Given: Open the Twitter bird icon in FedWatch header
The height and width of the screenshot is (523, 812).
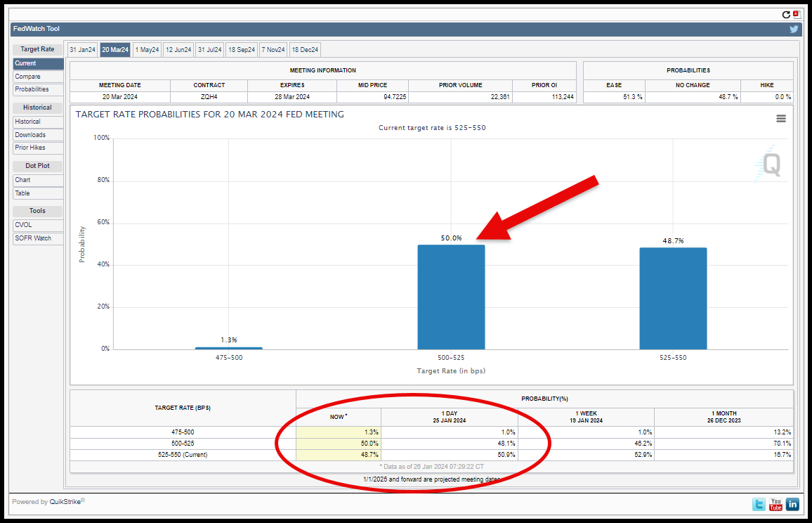Looking at the screenshot, I should pyautogui.click(x=793, y=29).
